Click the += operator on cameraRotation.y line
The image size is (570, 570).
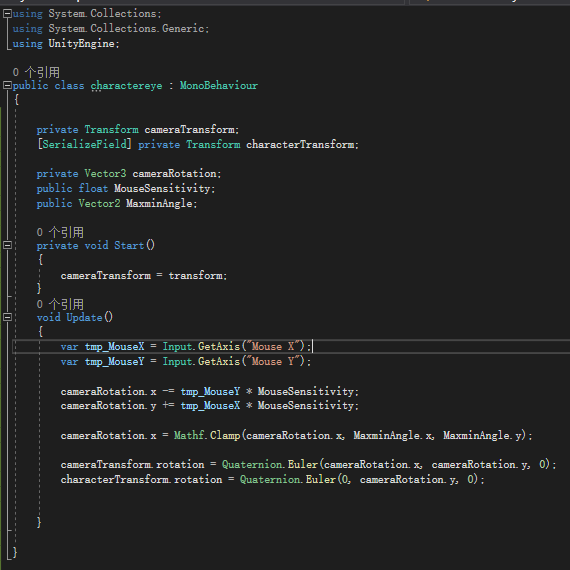coord(168,405)
